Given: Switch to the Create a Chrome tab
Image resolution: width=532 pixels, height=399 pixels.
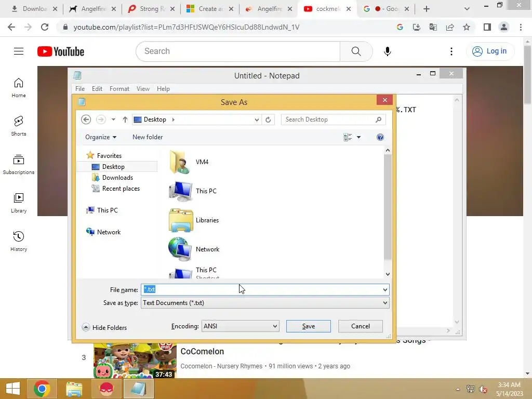Looking at the screenshot, I should click(x=210, y=9).
